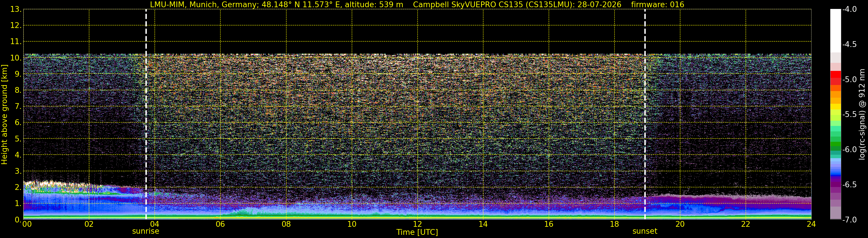868x238 pixels.
Task: Click the height axis tick '7.'
Action: (18, 106)
